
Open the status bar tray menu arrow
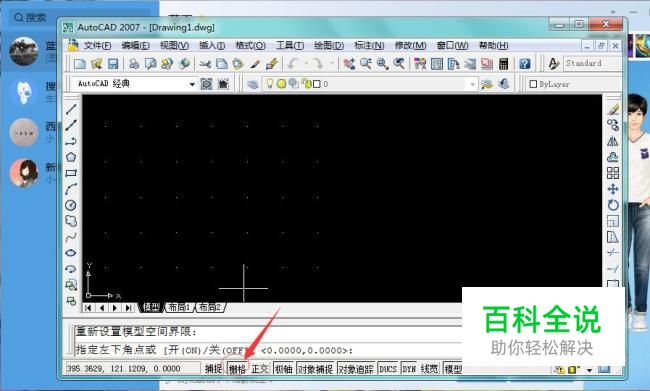coord(589,370)
